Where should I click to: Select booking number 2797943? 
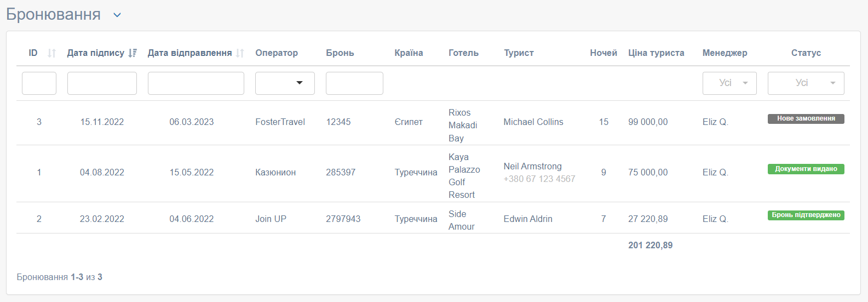[343, 219]
